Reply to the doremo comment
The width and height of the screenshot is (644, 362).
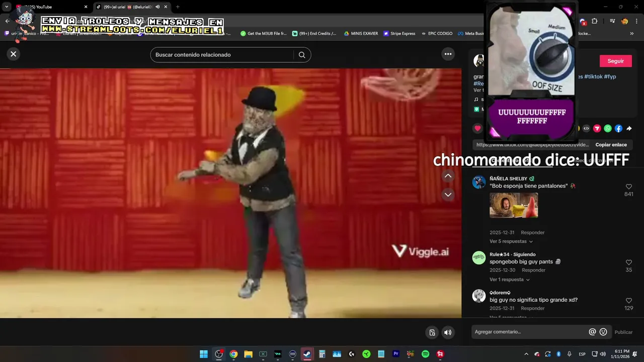click(x=532, y=308)
